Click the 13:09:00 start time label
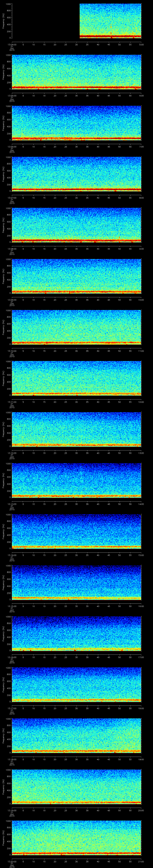153x868 pixels. pos(12,300)
